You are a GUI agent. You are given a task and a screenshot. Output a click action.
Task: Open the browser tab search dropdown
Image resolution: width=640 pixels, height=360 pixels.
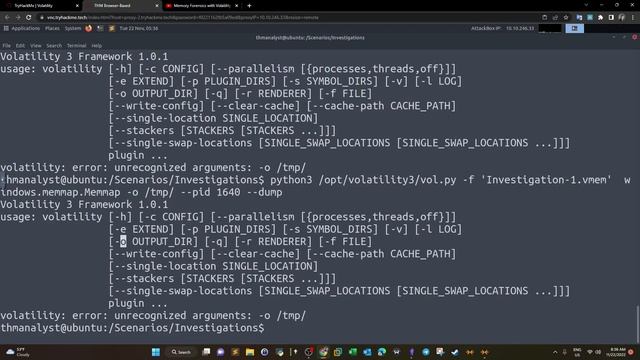pyautogui.click(x=586, y=5)
